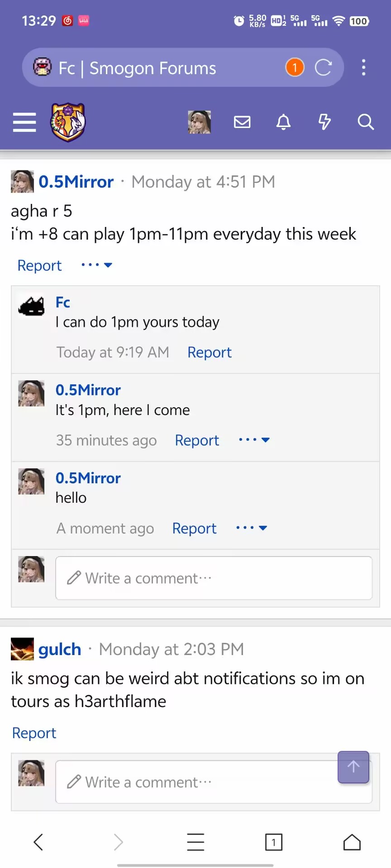Open the browser bottom menu icon
The width and height of the screenshot is (391, 868).
pos(195,842)
